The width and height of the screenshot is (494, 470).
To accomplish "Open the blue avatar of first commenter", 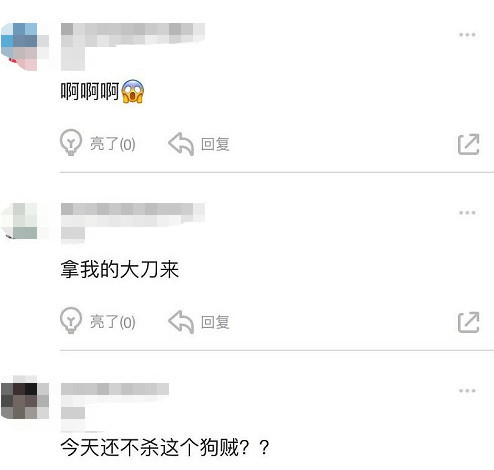I will point(25,47).
